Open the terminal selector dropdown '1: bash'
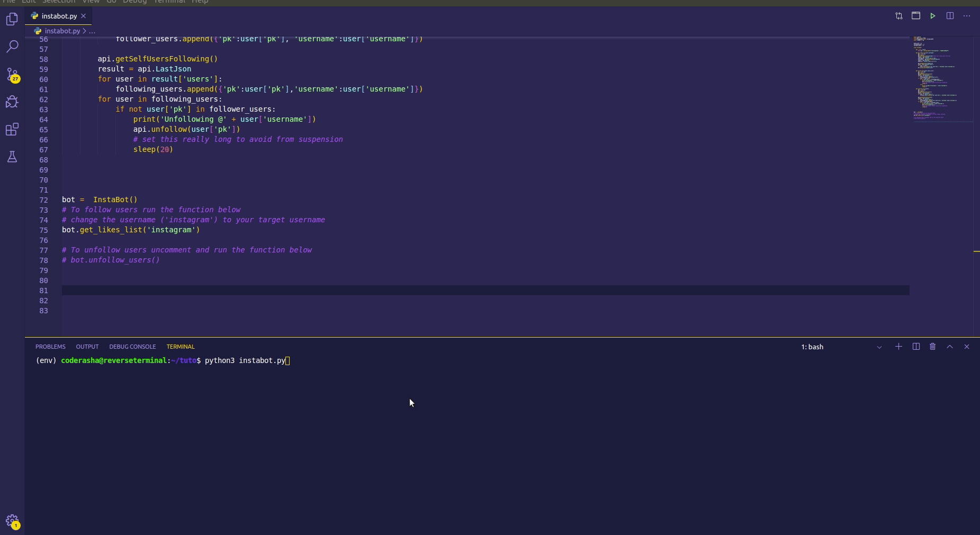 point(841,347)
